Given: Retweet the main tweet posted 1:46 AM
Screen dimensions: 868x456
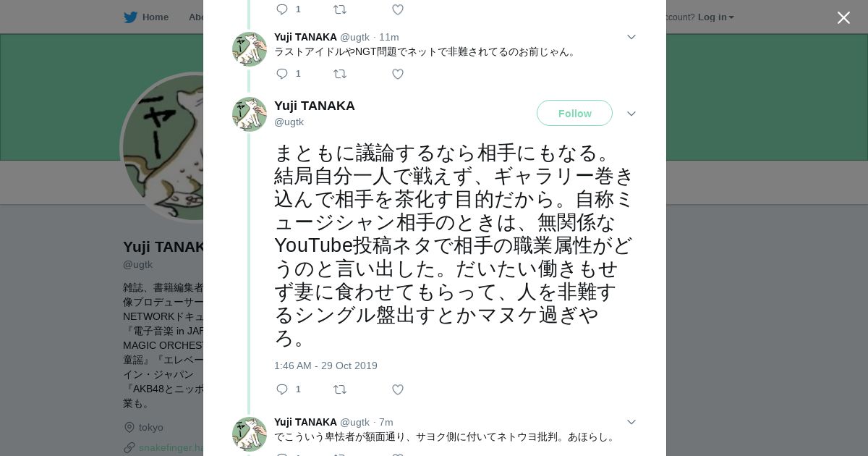Looking at the screenshot, I should pyautogui.click(x=339, y=389).
